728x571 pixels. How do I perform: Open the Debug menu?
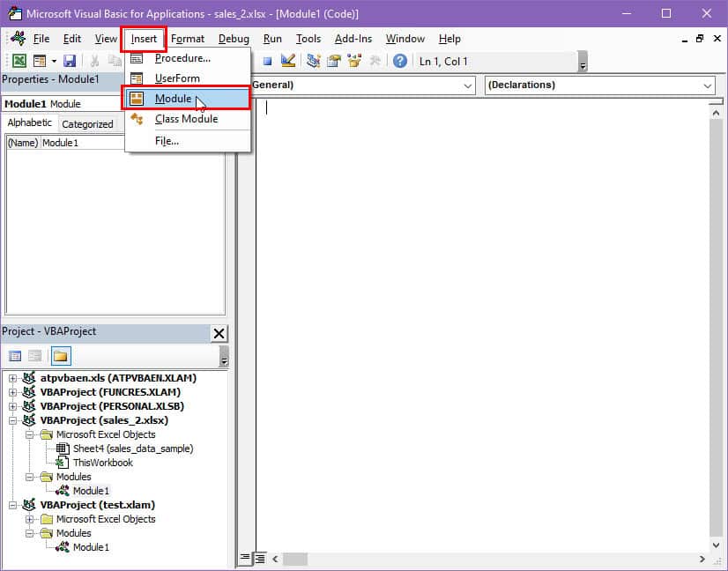(x=234, y=39)
